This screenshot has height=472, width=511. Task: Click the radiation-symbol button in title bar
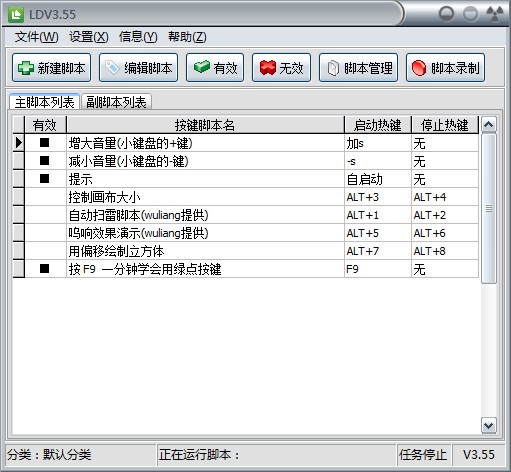pos(495,14)
